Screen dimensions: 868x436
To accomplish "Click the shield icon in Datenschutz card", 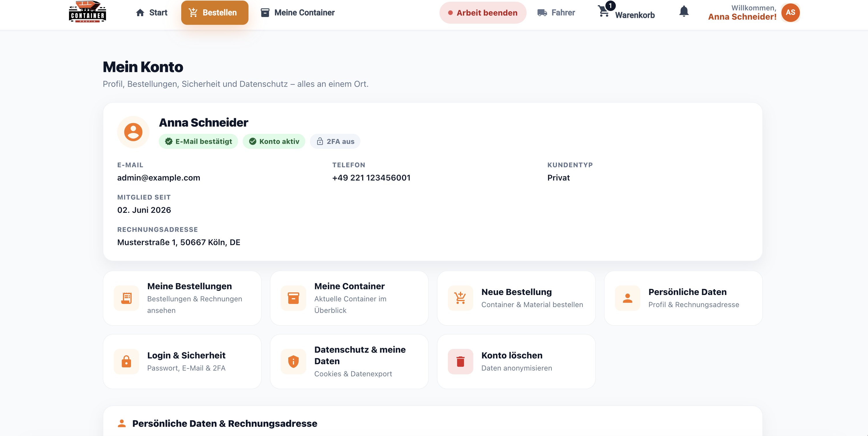I will [x=293, y=361].
